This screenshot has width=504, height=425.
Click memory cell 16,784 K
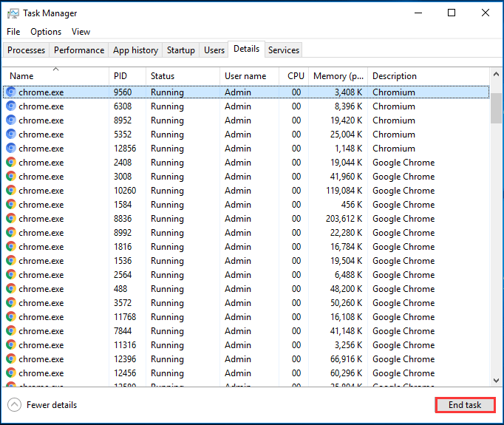346,247
